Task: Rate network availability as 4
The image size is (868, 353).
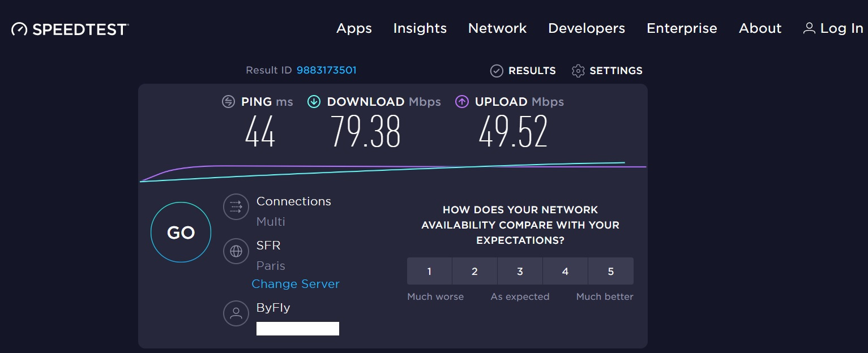Action: 565,271
